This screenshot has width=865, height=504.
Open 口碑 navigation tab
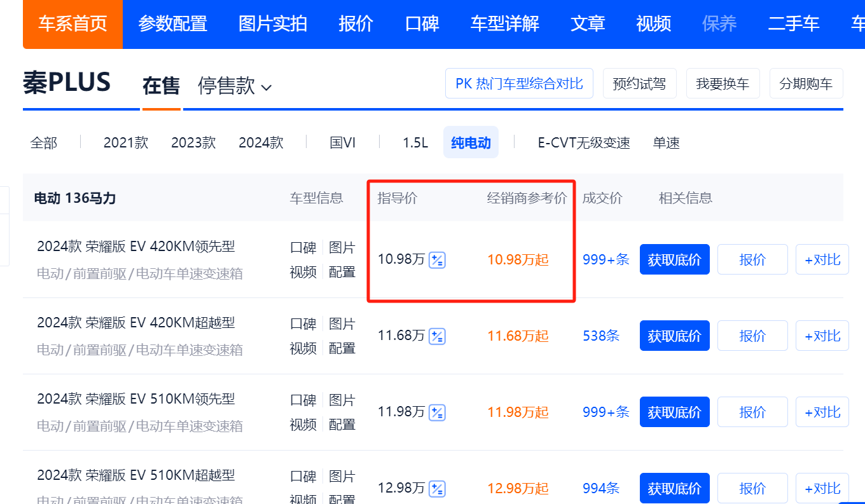(x=422, y=24)
